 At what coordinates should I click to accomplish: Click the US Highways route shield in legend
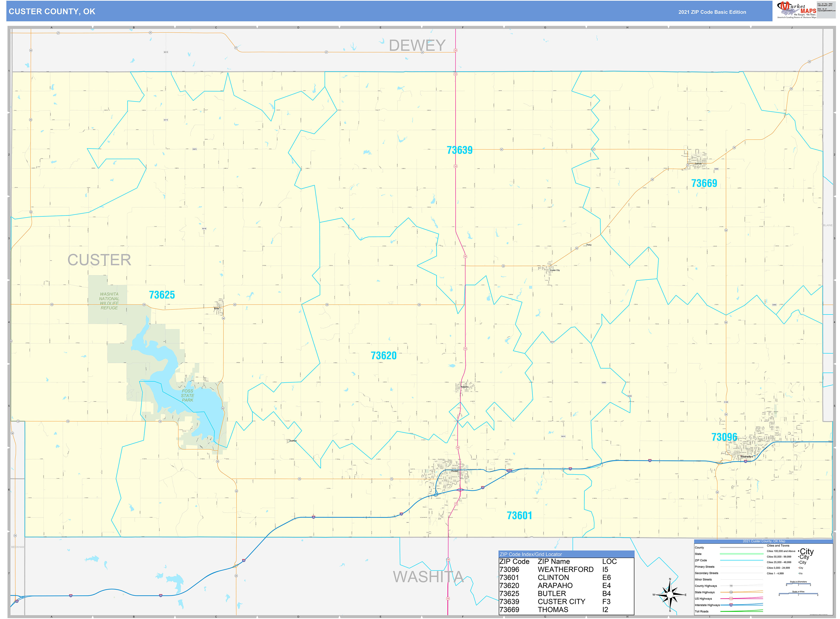(x=731, y=599)
